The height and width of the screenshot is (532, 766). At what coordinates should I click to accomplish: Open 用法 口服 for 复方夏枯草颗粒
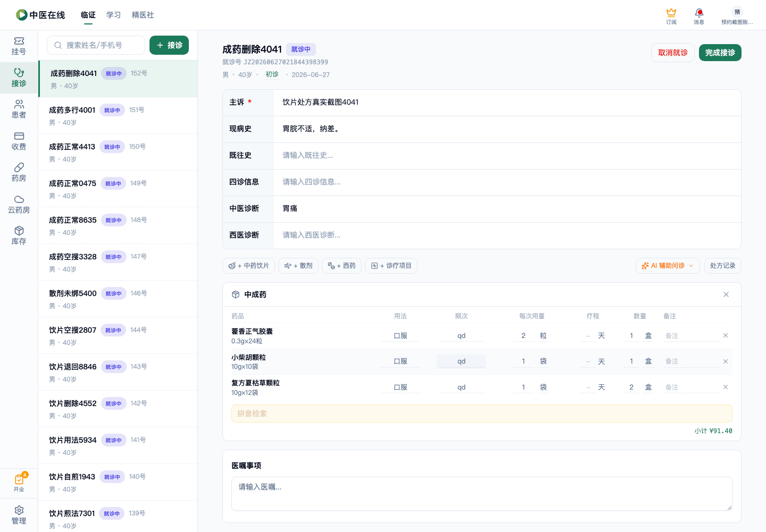(401, 387)
